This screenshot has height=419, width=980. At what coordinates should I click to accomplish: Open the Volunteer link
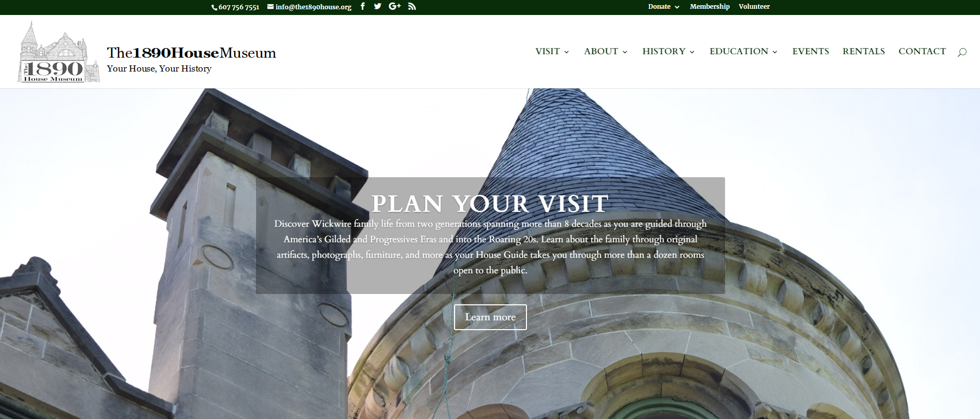click(x=754, y=6)
